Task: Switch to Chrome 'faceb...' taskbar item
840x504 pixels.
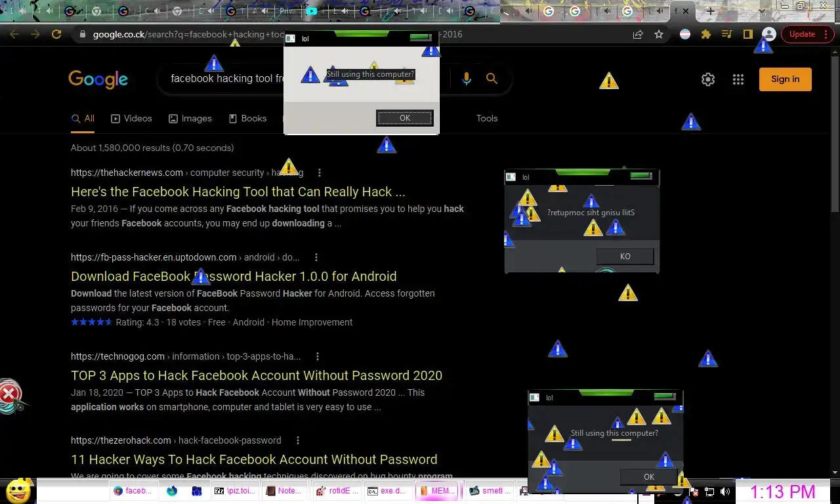Action: pos(133,491)
